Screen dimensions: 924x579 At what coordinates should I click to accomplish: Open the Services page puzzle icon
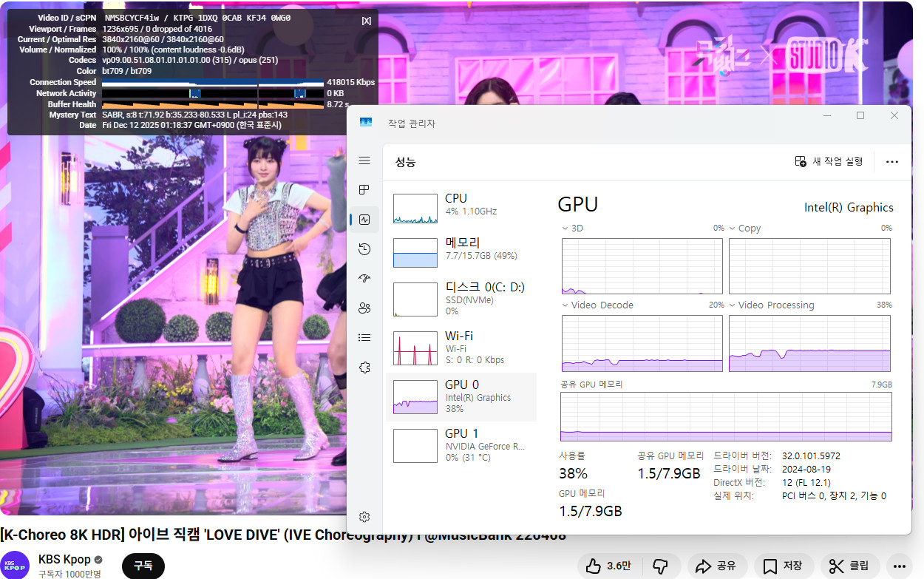tap(364, 368)
